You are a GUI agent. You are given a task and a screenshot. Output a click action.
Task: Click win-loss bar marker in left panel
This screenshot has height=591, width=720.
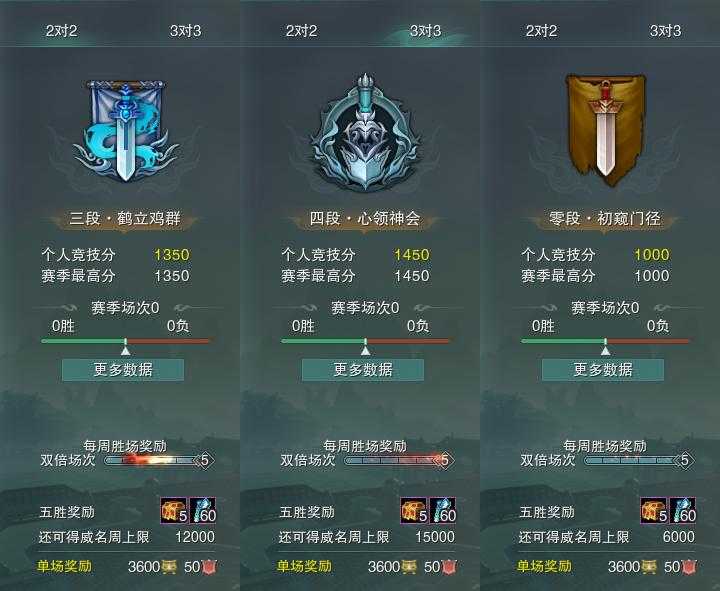pyautogui.click(x=125, y=350)
